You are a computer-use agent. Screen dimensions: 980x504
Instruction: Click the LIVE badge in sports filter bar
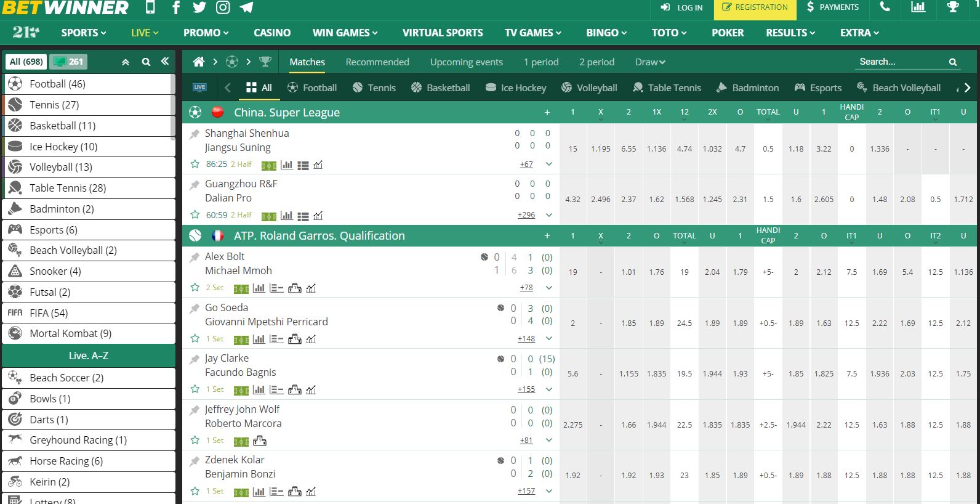[199, 87]
